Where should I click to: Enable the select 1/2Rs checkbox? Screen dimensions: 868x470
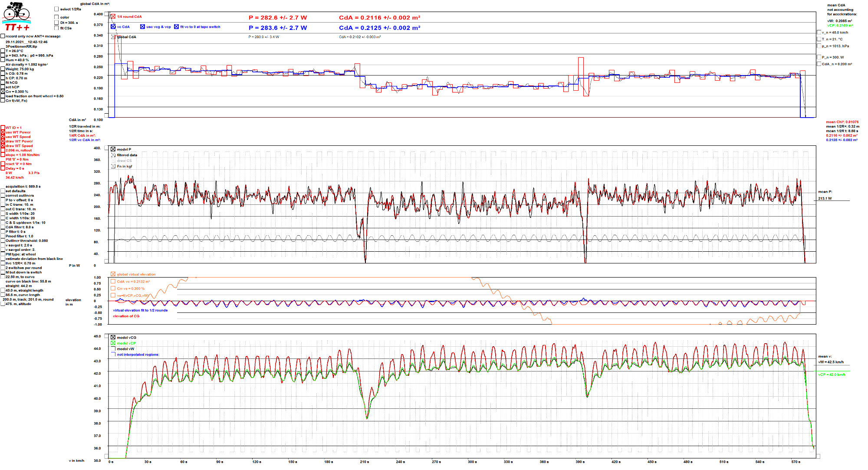tap(56, 9)
